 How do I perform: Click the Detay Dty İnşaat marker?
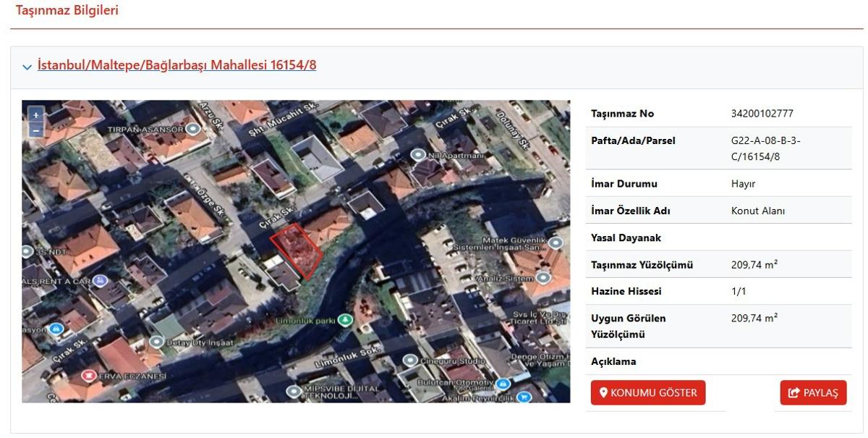pos(157,340)
